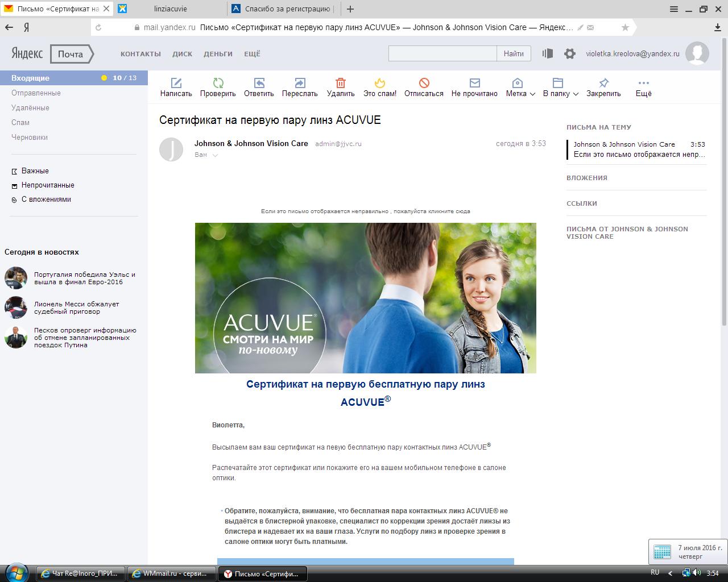Image resolution: width=728 pixels, height=582 pixels.
Task: Expand Письма от Johnson & Johnson section
Action: pyautogui.click(x=627, y=232)
